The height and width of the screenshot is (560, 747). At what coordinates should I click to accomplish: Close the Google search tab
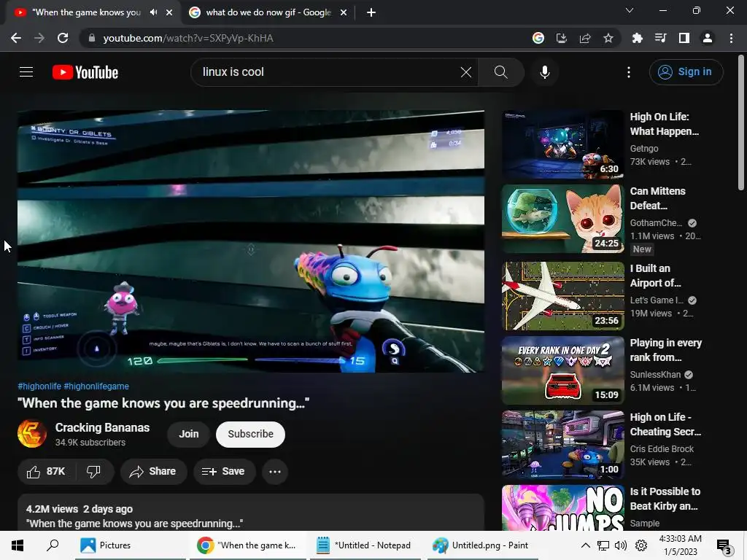tap(344, 12)
